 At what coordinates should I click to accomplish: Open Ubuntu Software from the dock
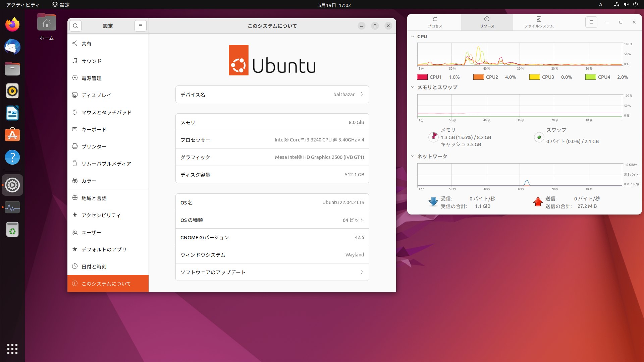[x=12, y=135]
